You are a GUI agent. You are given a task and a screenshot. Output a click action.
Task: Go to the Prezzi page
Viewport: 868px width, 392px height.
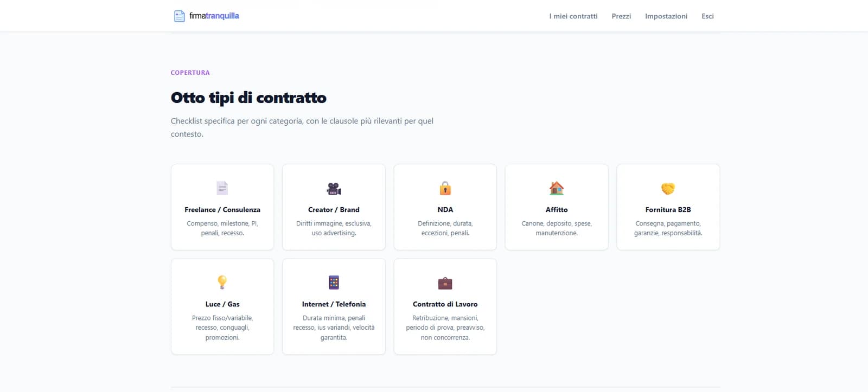[621, 16]
